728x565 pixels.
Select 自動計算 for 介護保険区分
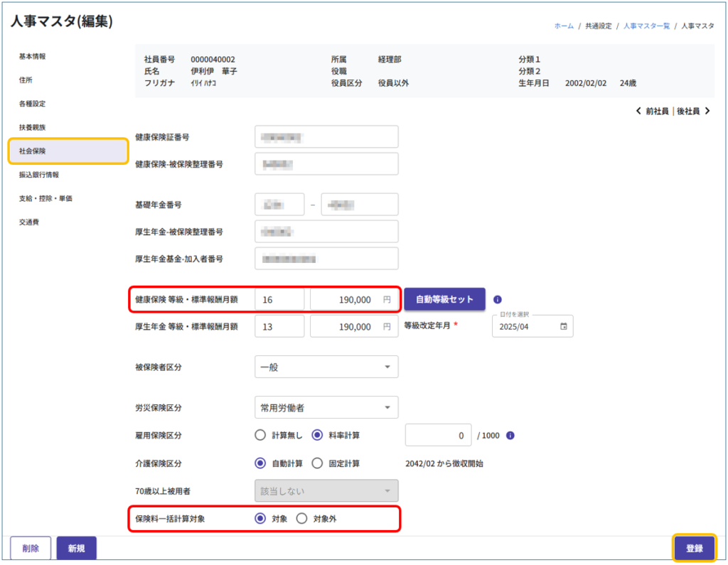pyautogui.click(x=260, y=463)
